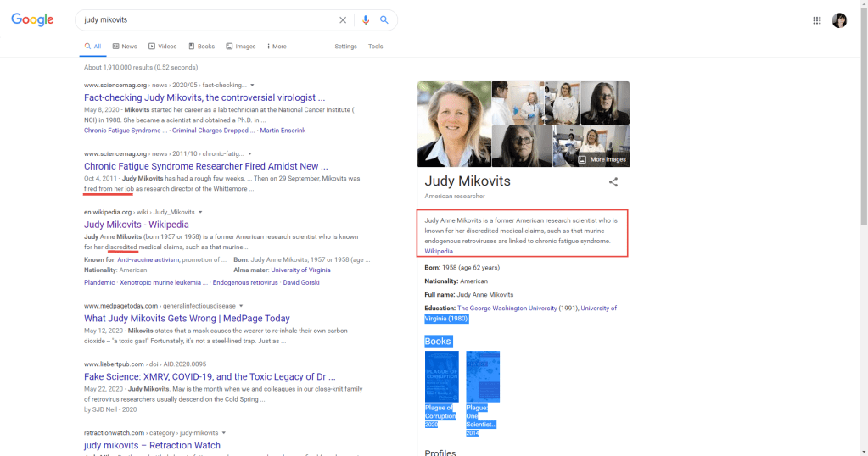Click the large Judy Mikovits portrait photo

(454, 124)
